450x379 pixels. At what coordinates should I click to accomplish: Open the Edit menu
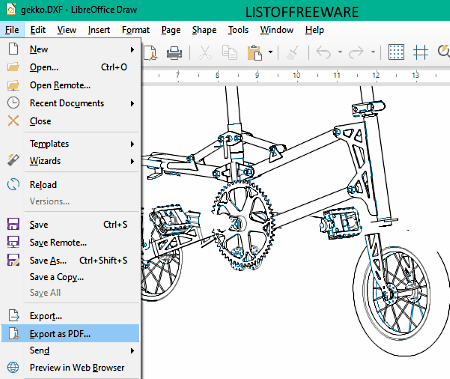pos(38,30)
